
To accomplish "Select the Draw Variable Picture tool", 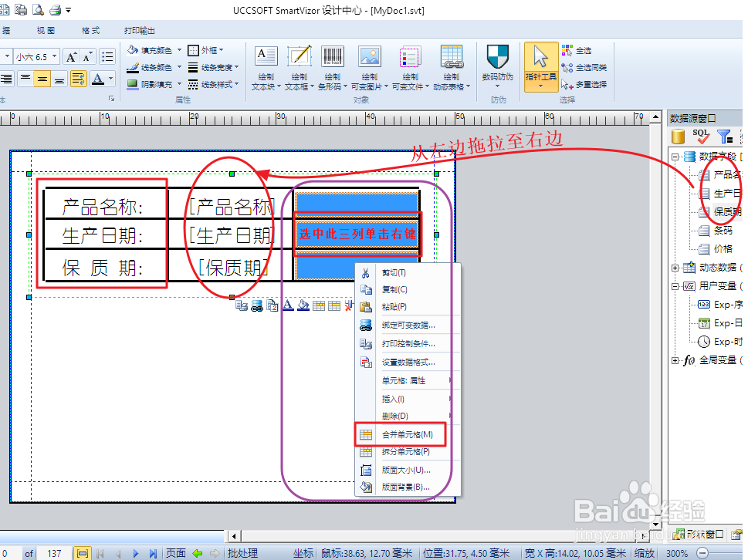I will click(x=369, y=68).
